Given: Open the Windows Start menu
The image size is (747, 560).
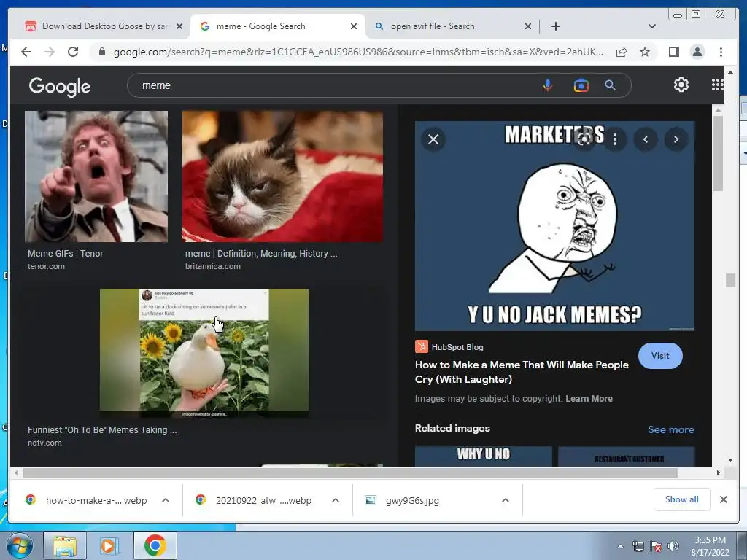Looking at the screenshot, I should pos(20,545).
